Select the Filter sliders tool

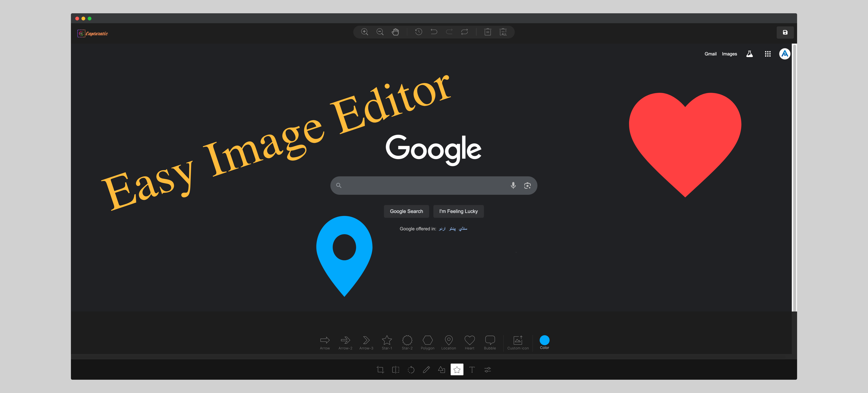point(488,370)
